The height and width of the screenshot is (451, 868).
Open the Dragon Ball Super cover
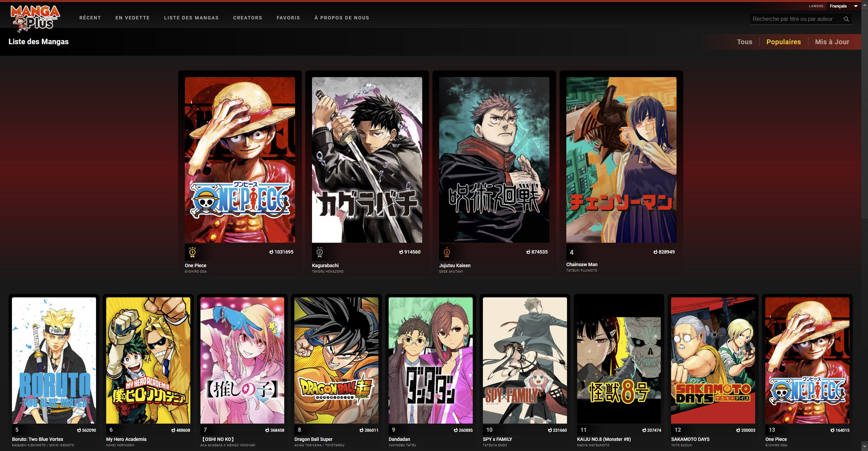(336, 360)
